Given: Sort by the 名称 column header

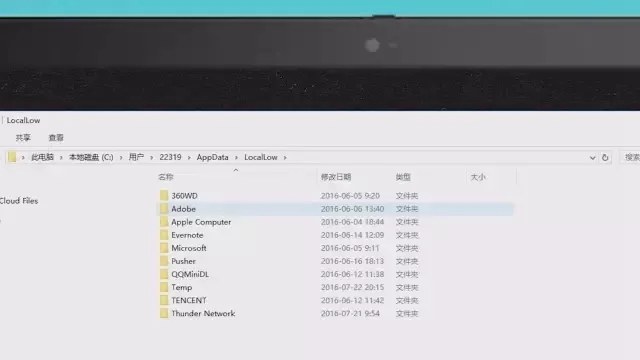Looking at the screenshot, I should click(x=166, y=177).
